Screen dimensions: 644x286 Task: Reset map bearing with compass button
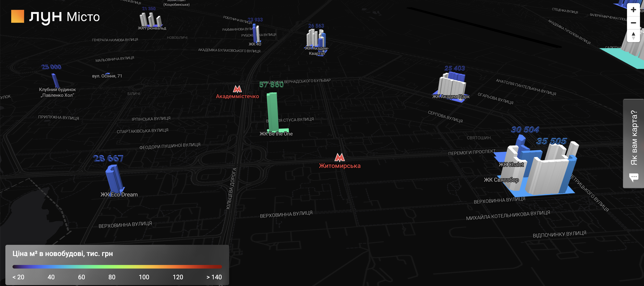(x=633, y=36)
